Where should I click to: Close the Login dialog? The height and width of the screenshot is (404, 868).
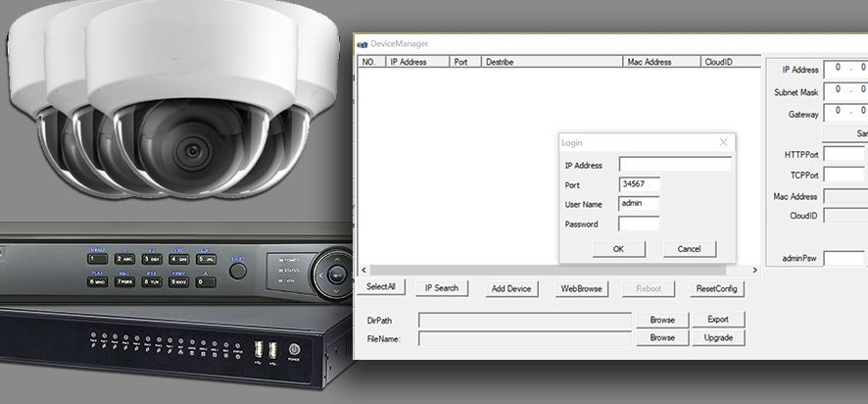[723, 142]
